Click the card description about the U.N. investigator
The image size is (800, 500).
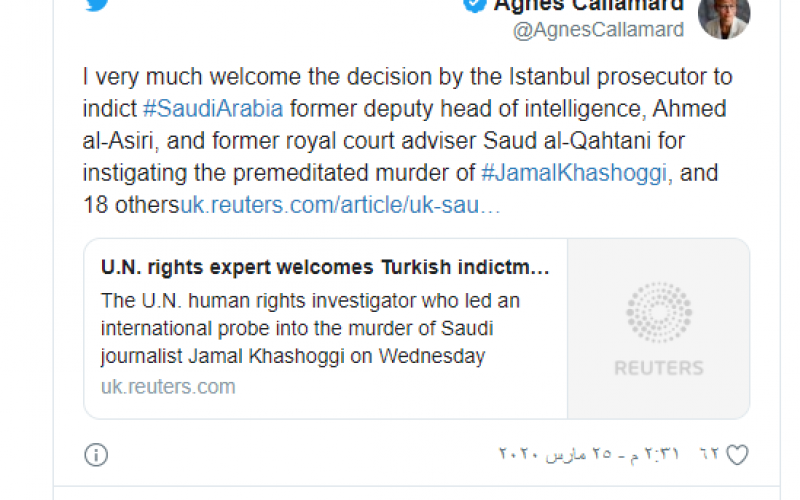tap(310, 328)
